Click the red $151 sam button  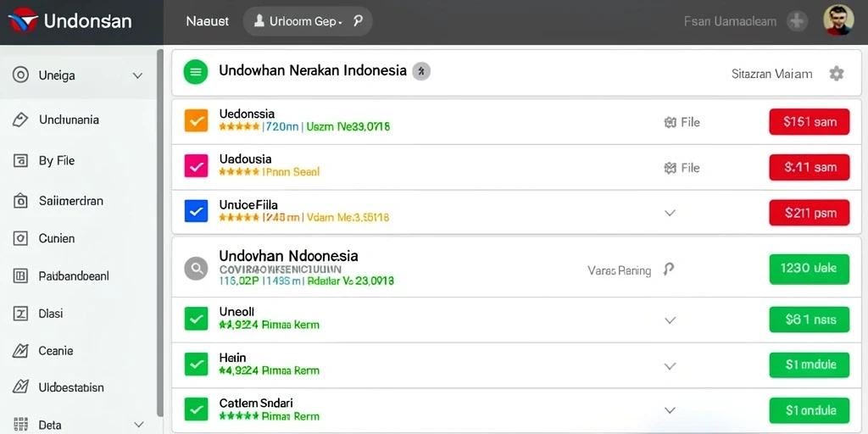pyautogui.click(x=810, y=122)
